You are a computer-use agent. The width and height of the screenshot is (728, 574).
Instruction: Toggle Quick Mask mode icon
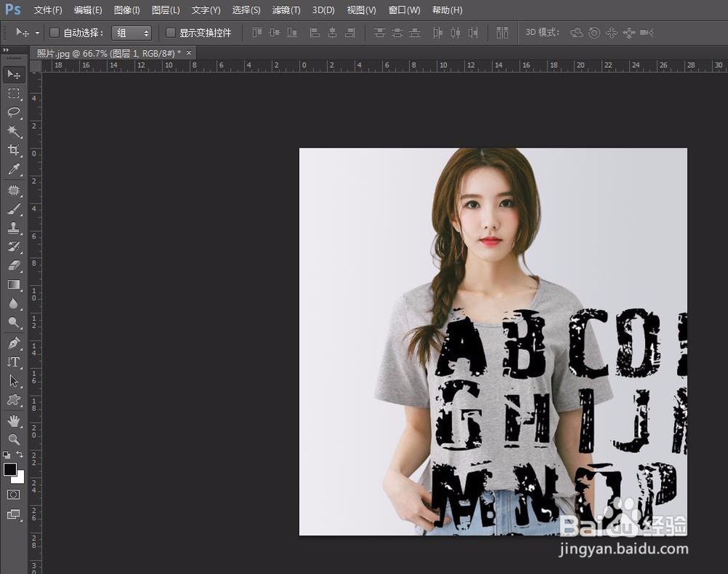pos(14,495)
